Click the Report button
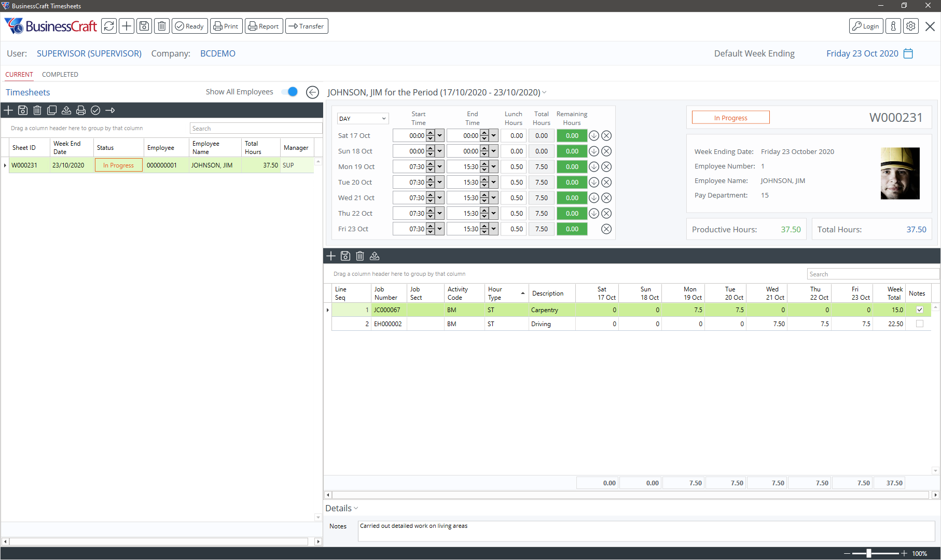 (264, 26)
